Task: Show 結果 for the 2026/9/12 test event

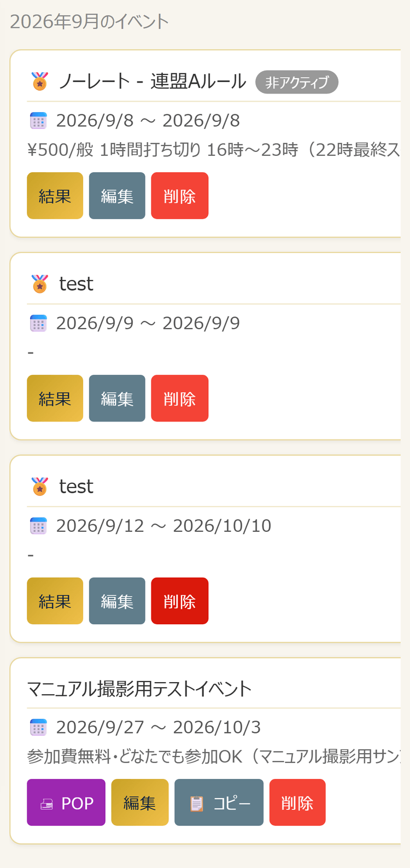Action: click(55, 601)
